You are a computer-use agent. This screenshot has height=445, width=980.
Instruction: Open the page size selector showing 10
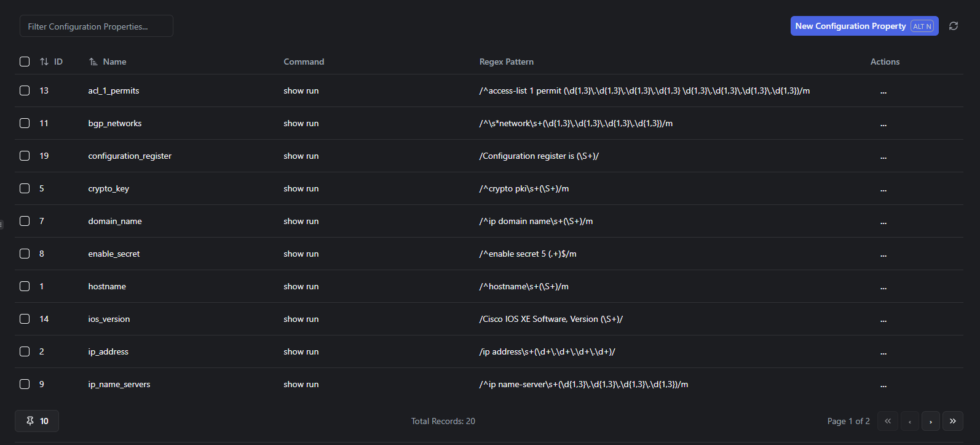[37, 421]
